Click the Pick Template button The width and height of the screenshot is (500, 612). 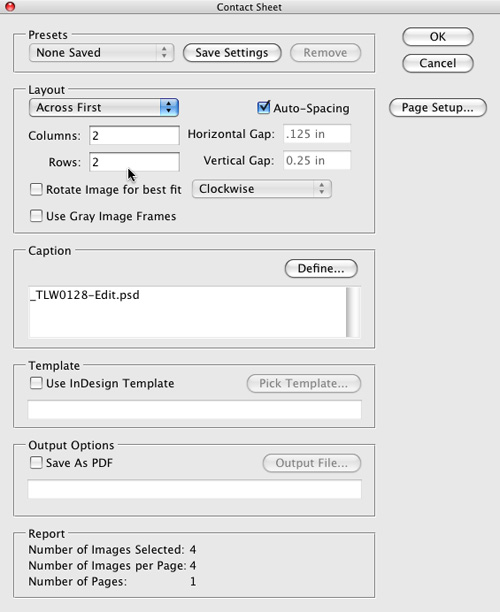(x=303, y=383)
